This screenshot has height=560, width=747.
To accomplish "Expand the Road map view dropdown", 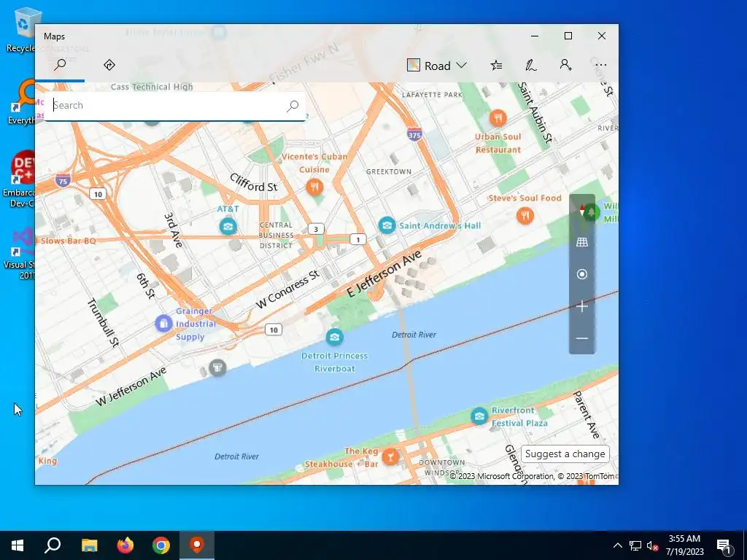I will (437, 66).
